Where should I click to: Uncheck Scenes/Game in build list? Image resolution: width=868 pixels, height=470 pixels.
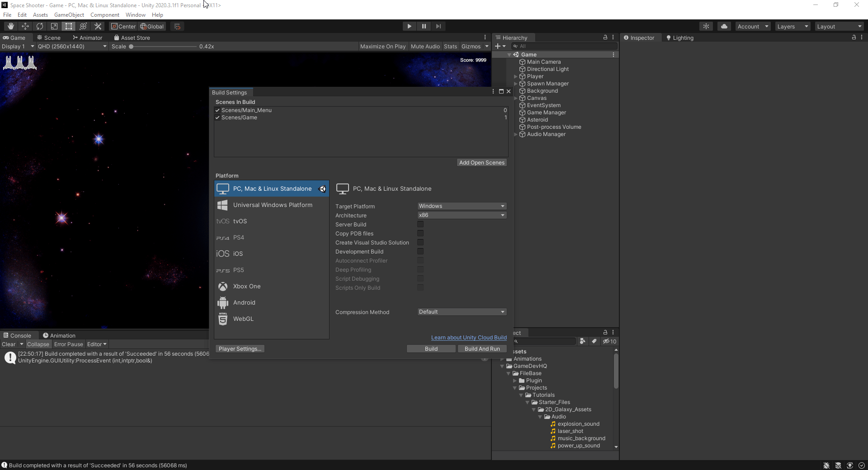pos(217,117)
